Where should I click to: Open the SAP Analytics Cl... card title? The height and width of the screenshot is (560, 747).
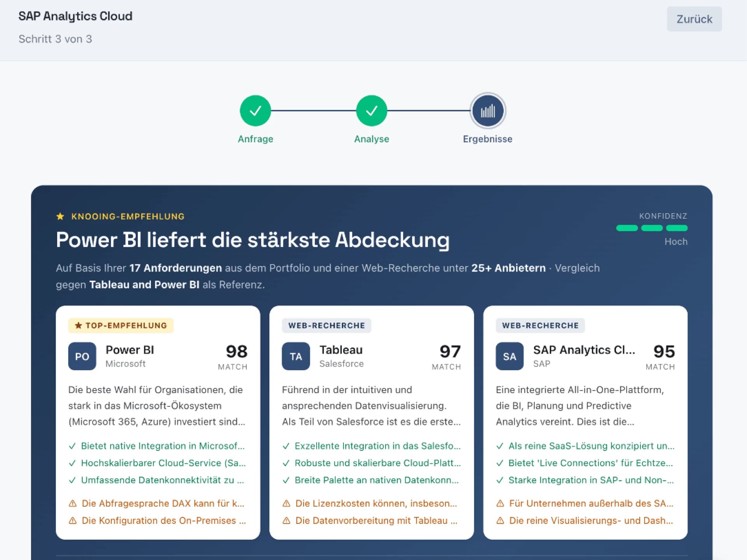[584, 350]
